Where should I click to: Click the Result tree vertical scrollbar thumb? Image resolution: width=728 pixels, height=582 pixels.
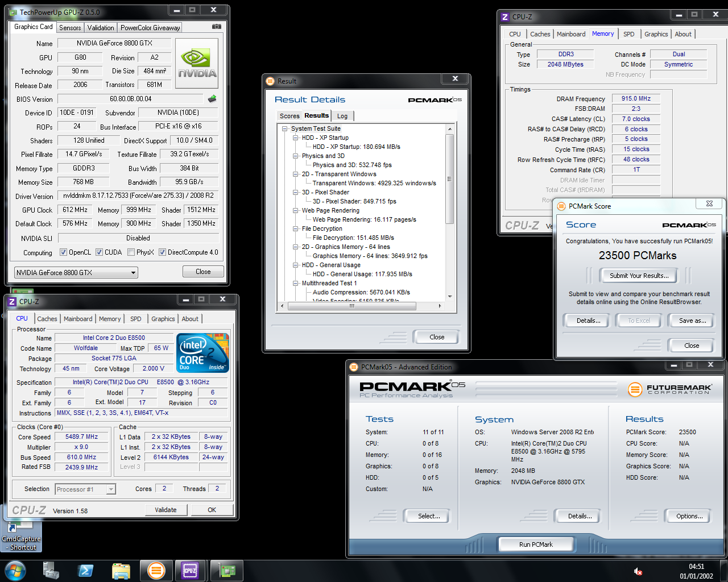coord(449,179)
